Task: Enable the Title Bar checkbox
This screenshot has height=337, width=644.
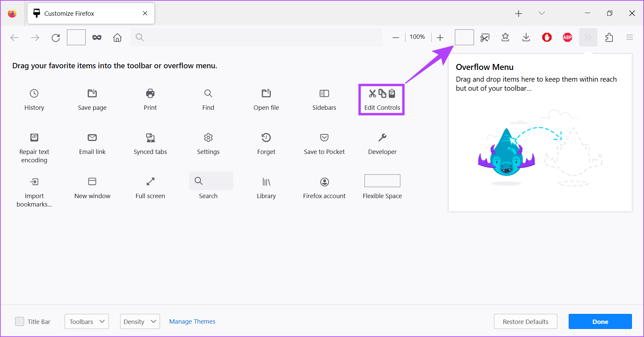Action: click(20, 322)
